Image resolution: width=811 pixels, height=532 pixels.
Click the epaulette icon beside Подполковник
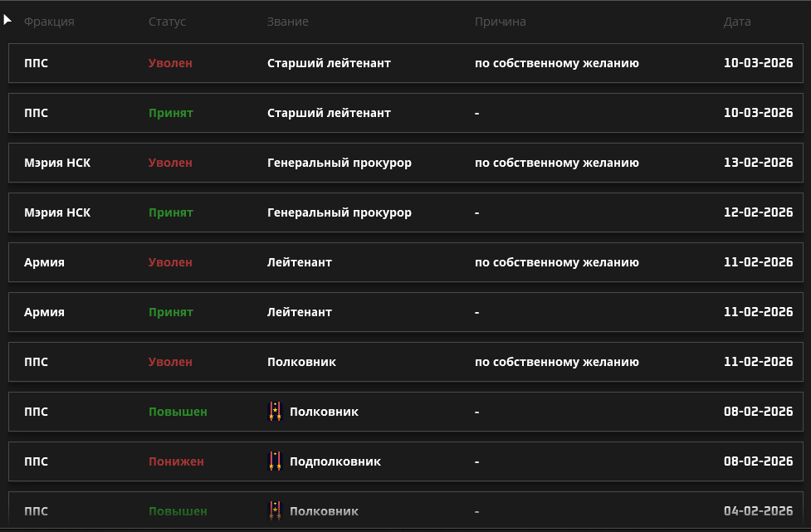click(275, 461)
